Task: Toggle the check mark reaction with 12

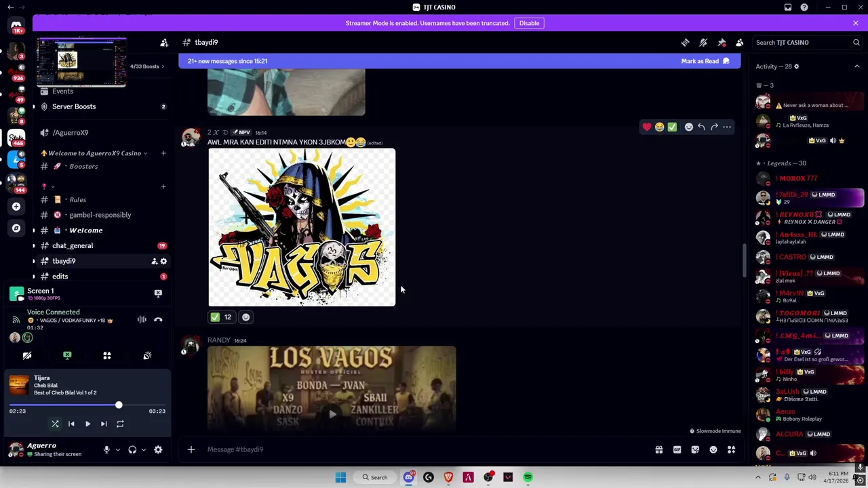Action: (221, 317)
